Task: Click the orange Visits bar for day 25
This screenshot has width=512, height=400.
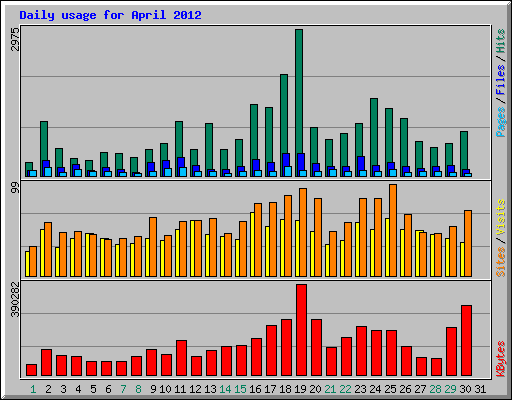Action: (393, 231)
